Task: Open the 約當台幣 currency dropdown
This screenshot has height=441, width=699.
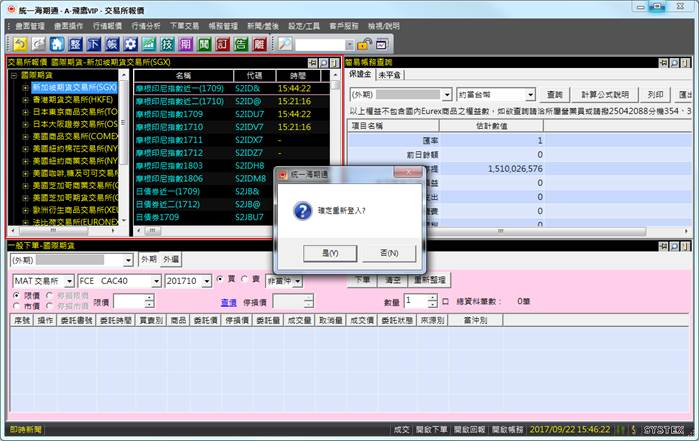Action: [x=530, y=95]
